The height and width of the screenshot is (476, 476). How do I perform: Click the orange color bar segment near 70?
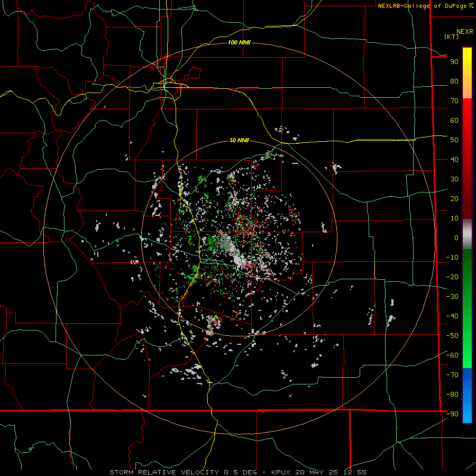pos(467,91)
